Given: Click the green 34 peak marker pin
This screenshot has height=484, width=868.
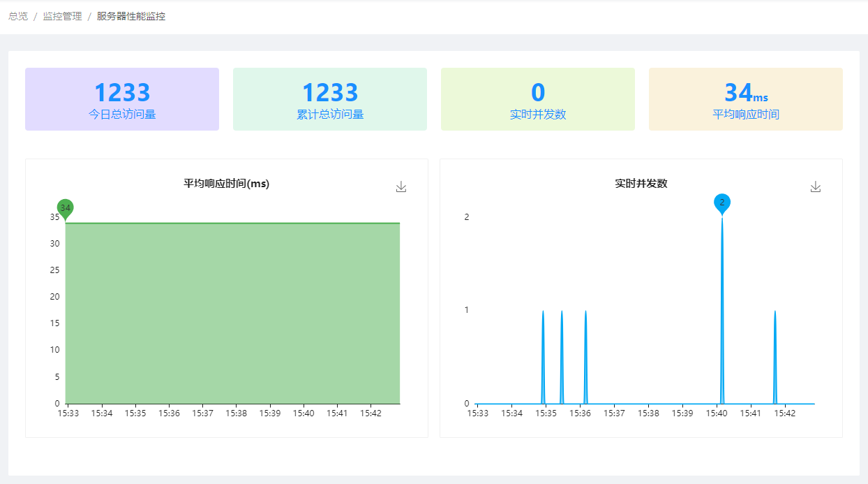Looking at the screenshot, I should pos(66,209).
